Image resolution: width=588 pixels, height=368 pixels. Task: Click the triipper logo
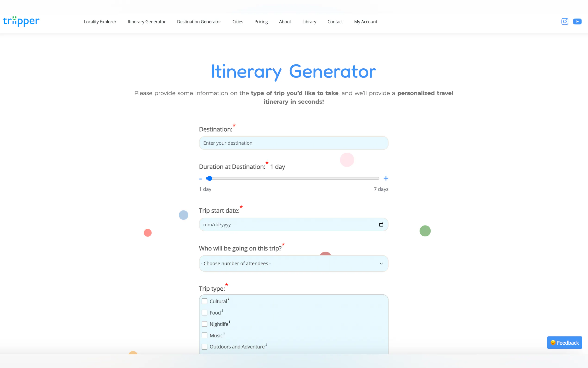[21, 21]
